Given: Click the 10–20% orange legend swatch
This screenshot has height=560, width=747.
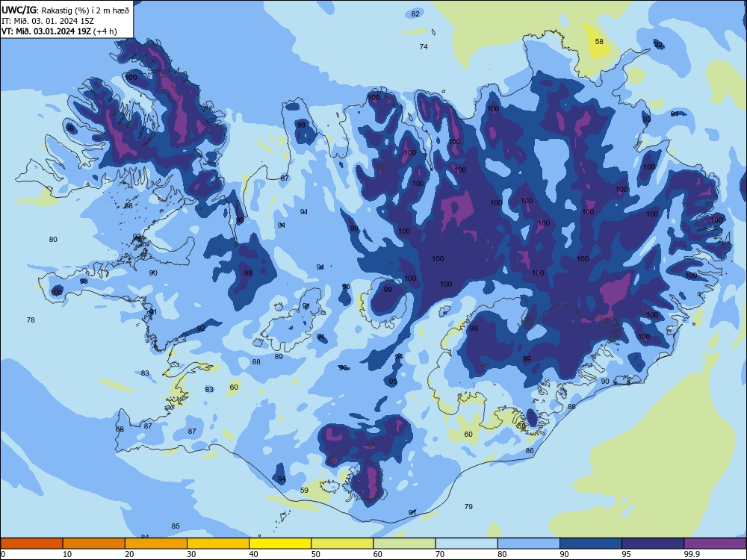Looking at the screenshot, I should tap(94, 544).
